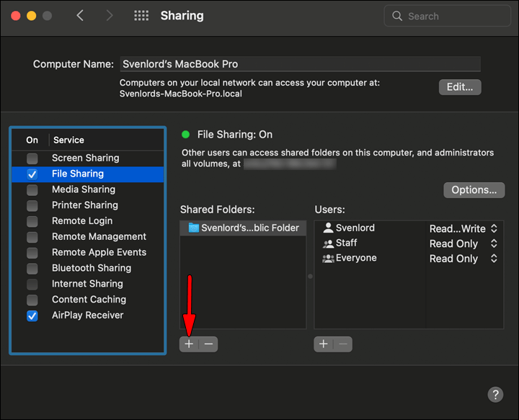The width and height of the screenshot is (519, 420).
Task: Enable the Content Caching checkbox
Action: click(x=32, y=300)
